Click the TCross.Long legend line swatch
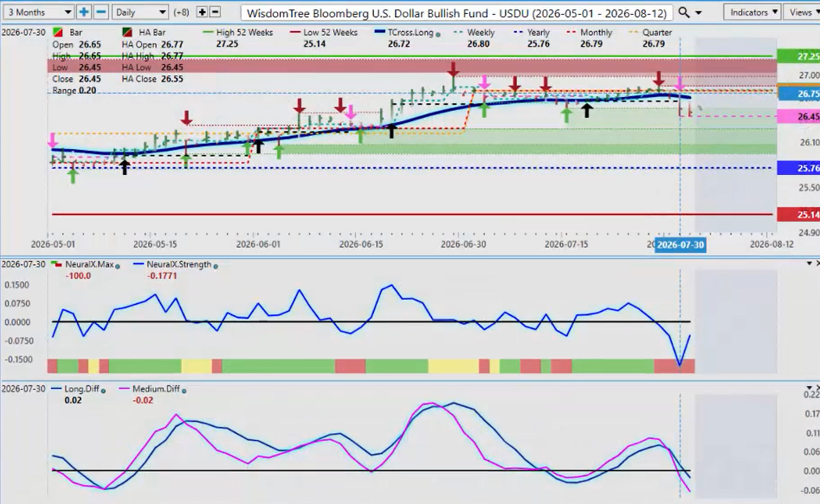 [380, 32]
